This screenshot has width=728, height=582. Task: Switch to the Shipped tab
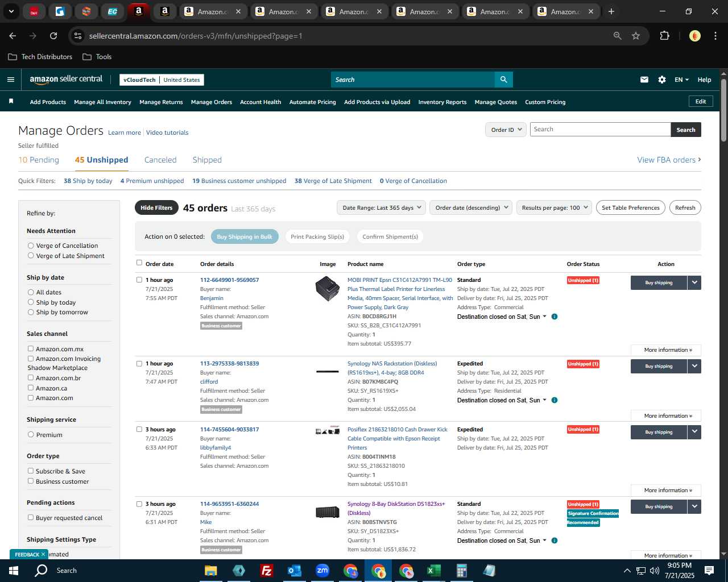click(207, 160)
